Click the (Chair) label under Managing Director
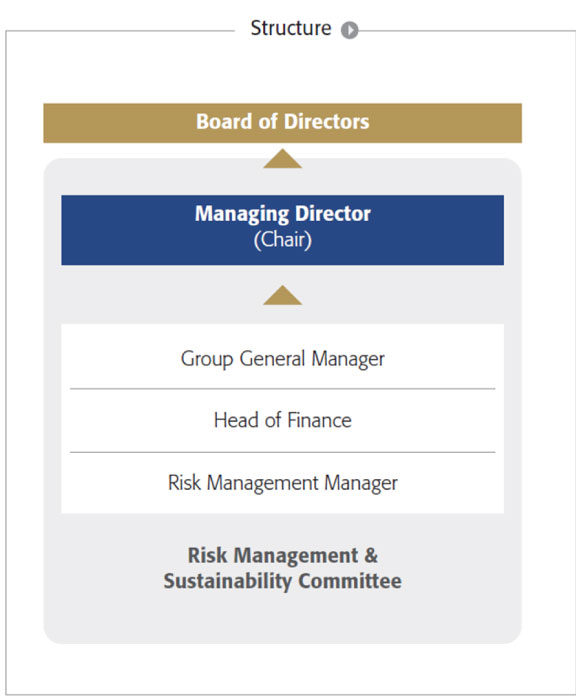Screen dimensions: 576x700 click(283, 240)
